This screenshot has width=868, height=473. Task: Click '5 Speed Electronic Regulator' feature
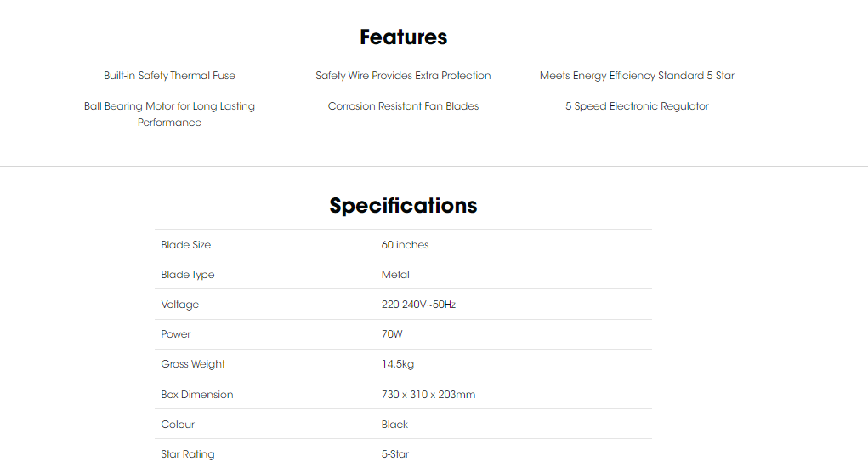coord(637,106)
